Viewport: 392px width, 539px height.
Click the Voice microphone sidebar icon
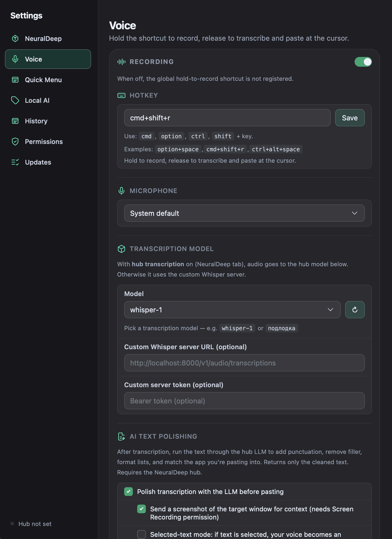15,59
